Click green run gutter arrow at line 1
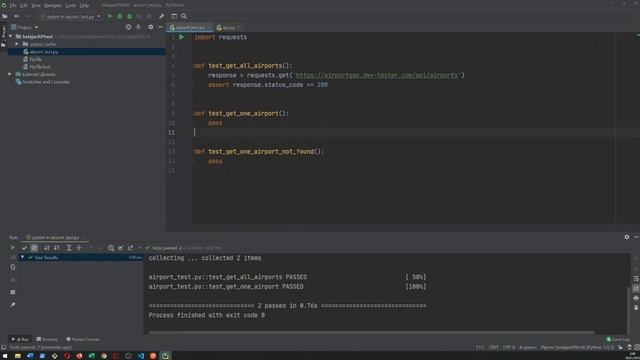 click(x=182, y=37)
